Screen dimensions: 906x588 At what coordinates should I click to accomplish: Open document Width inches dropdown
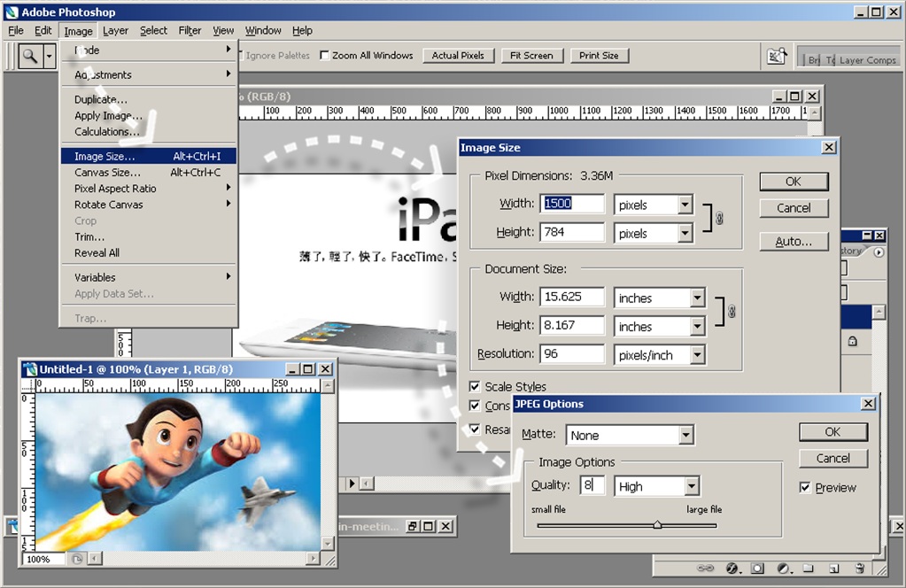pos(697,298)
